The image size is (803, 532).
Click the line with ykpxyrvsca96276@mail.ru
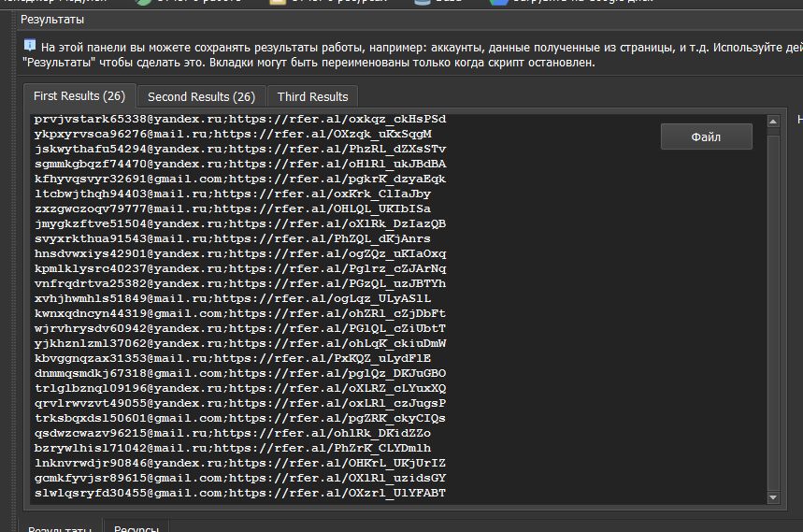click(x=233, y=134)
